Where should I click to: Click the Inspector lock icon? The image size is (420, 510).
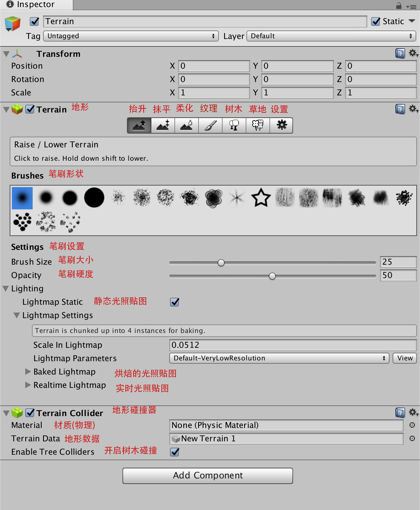pyautogui.click(x=399, y=6)
